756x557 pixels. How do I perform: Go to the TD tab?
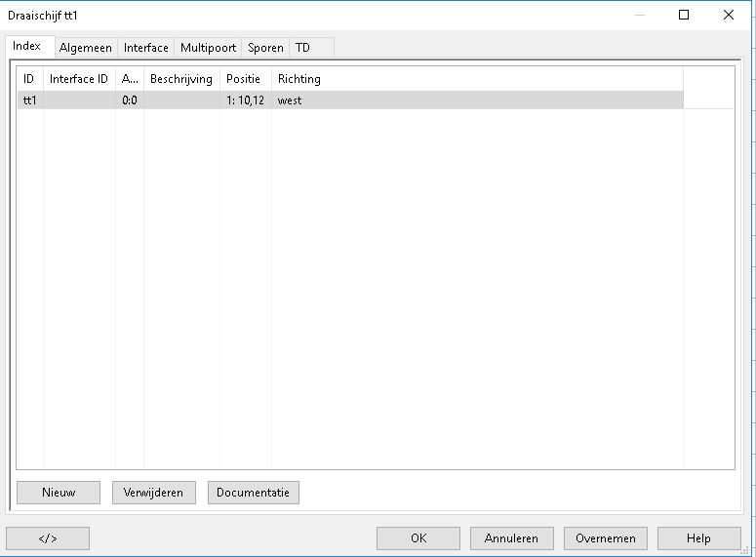pos(302,48)
